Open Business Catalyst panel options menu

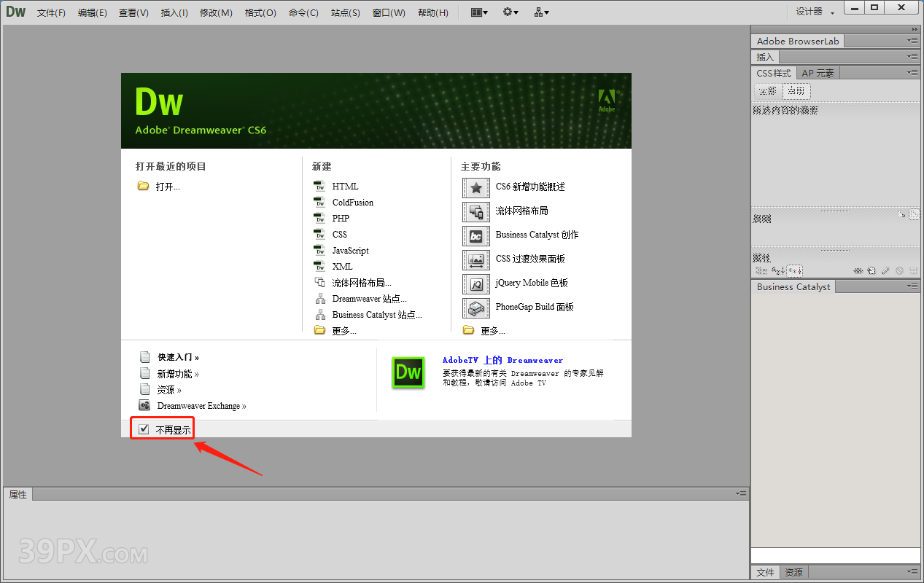pos(913,287)
